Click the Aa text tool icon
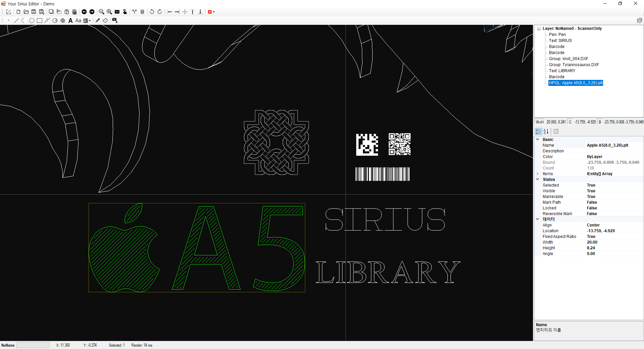 click(78, 20)
